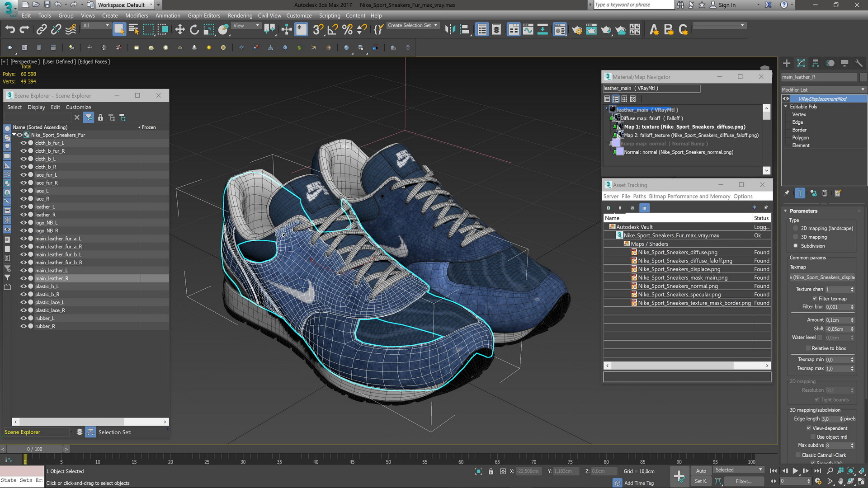Viewport: 868px width, 488px height.
Task: Open the Modifier List dropdown
Action: 823,89
